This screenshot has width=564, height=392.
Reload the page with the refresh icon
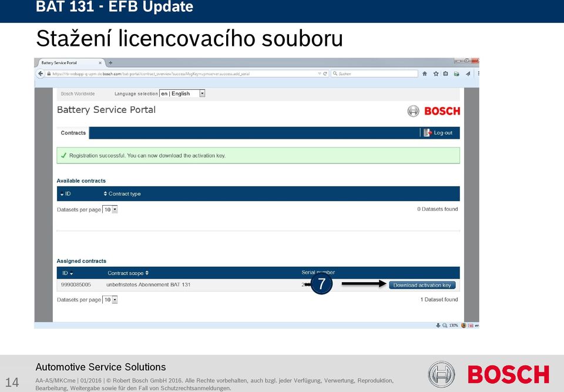click(x=325, y=73)
